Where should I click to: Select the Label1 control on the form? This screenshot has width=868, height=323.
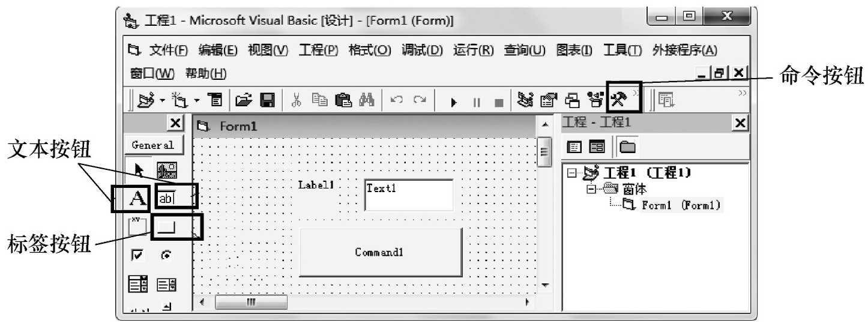coord(316,186)
